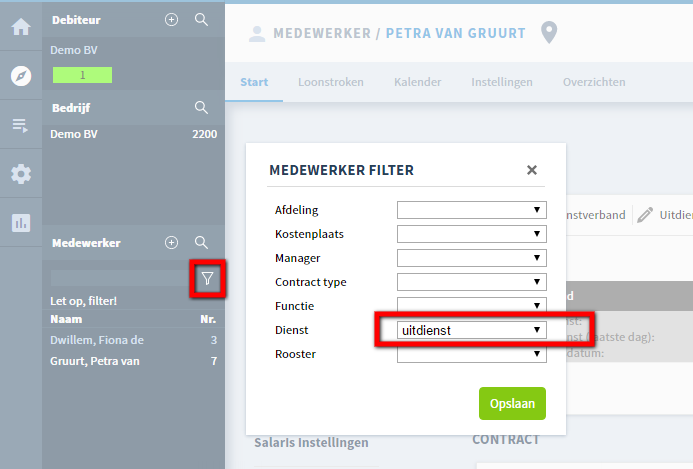Image resolution: width=693 pixels, height=469 pixels.
Task: Expand the Kostenplaats dropdown
Action: pyautogui.click(x=472, y=234)
